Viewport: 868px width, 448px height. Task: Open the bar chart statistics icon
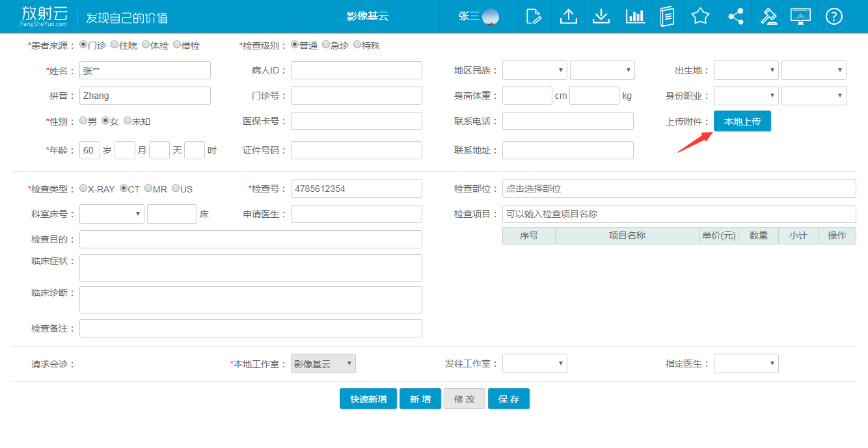tap(635, 16)
